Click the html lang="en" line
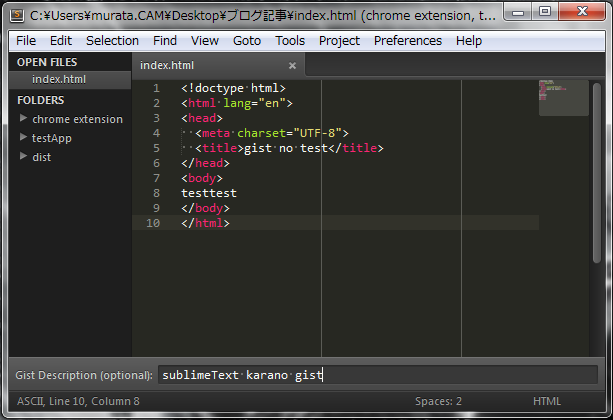 (237, 103)
